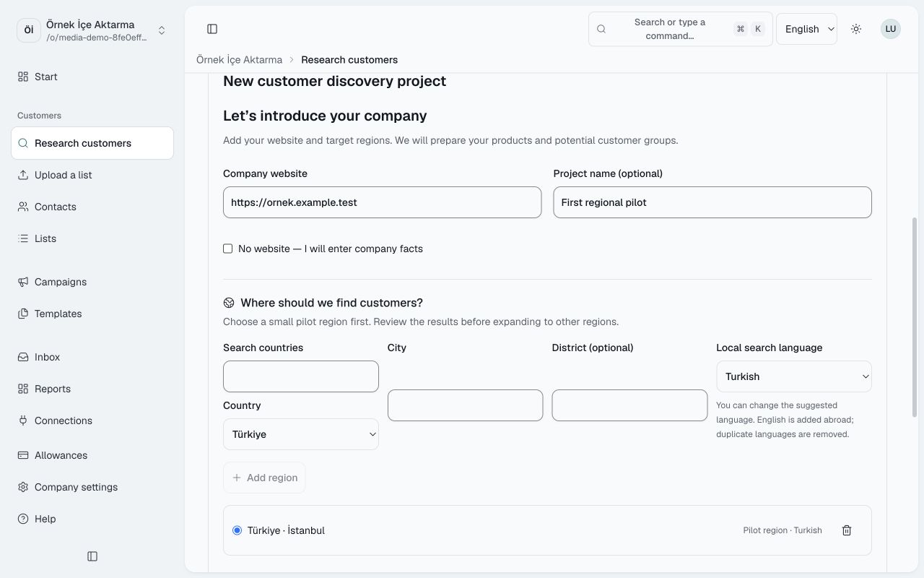This screenshot has width=924, height=578.
Task: Click Project name input field
Action: [712, 202]
